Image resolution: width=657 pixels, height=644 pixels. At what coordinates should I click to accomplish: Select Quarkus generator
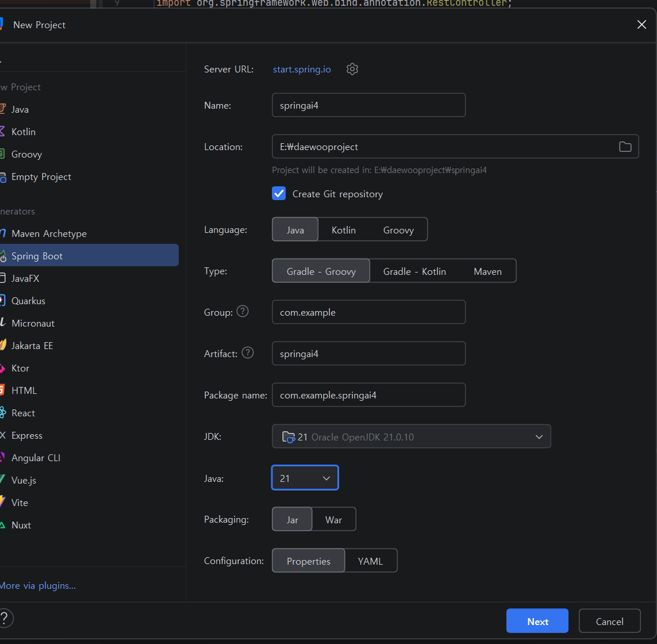click(x=89, y=301)
